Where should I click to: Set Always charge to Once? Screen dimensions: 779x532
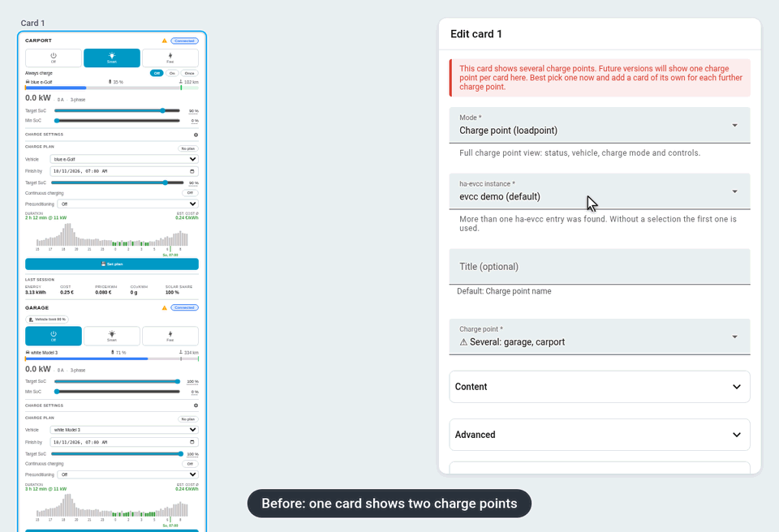pyautogui.click(x=189, y=73)
